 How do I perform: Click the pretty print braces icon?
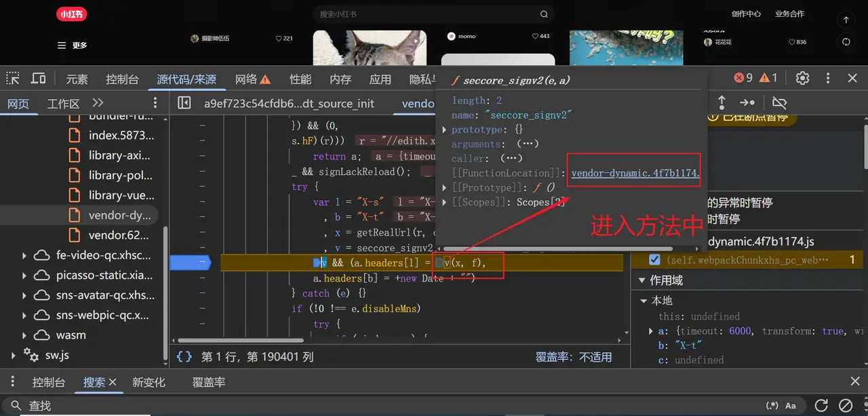pyautogui.click(x=184, y=356)
